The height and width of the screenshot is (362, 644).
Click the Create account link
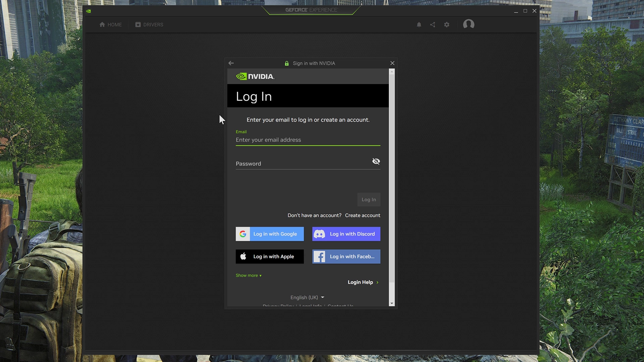pyautogui.click(x=363, y=215)
